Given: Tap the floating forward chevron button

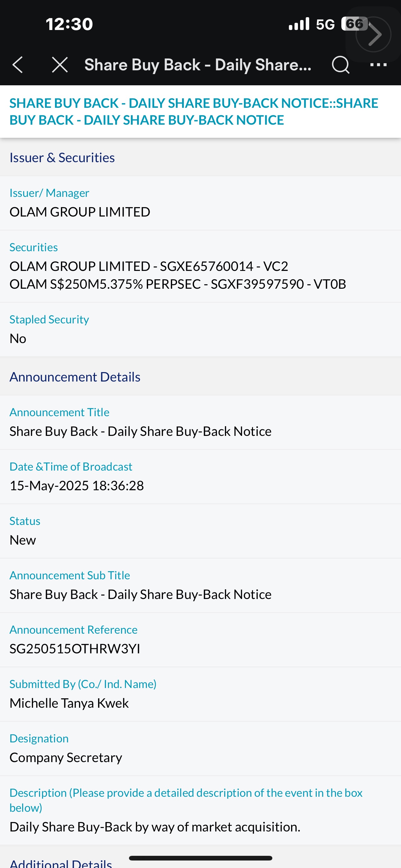Looking at the screenshot, I should point(374,34).
